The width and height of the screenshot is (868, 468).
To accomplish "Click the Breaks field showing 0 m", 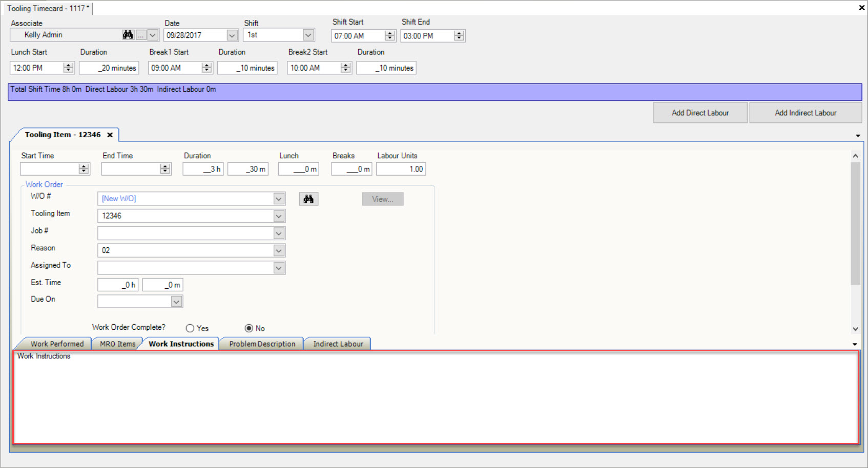I will [352, 169].
